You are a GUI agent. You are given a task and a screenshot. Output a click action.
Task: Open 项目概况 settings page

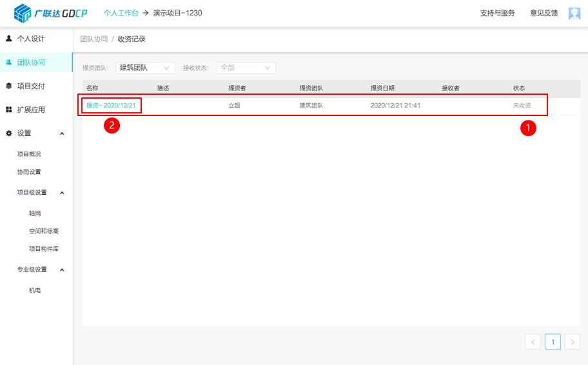(x=29, y=153)
